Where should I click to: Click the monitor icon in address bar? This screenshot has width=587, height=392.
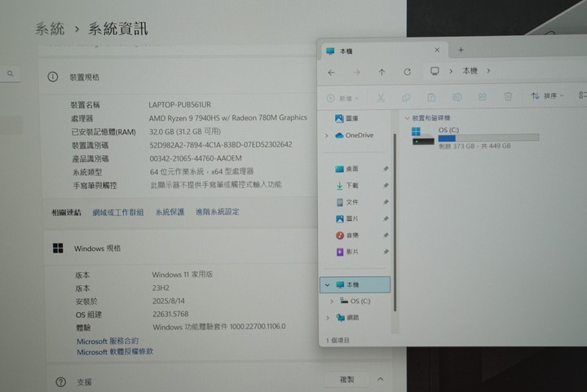click(x=435, y=71)
